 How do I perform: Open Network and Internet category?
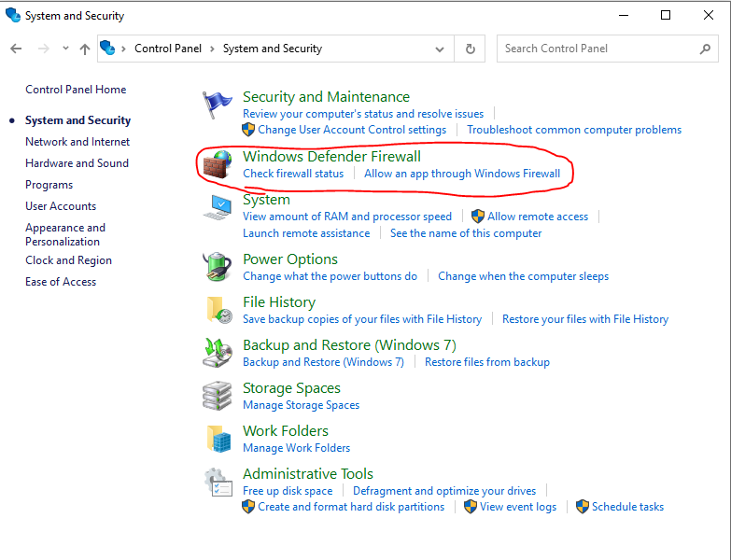coord(77,142)
